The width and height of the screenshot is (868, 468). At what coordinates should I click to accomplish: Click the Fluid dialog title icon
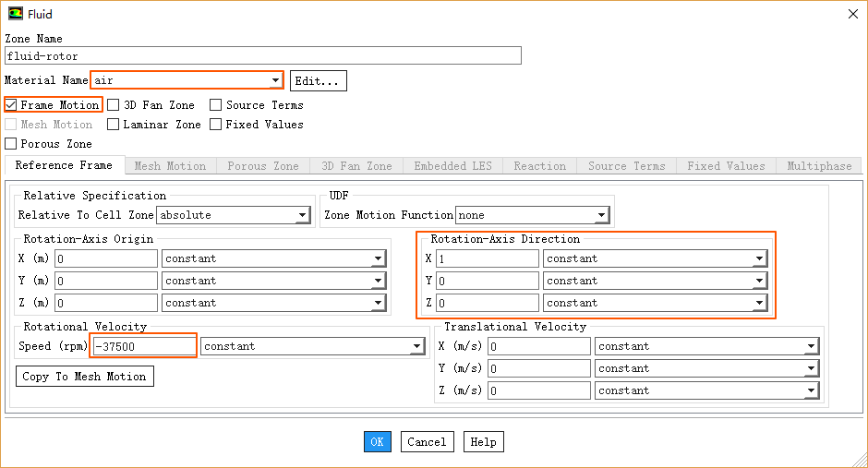pyautogui.click(x=16, y=14)
